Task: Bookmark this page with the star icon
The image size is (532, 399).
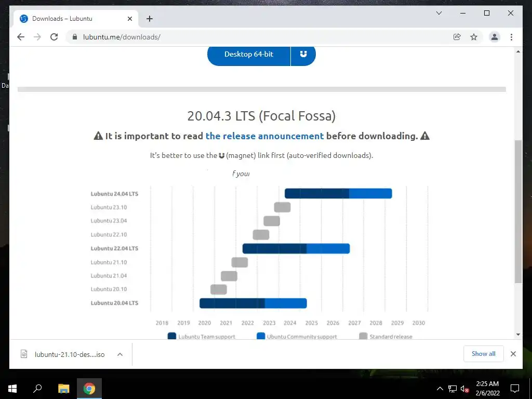Action: coord(474,37)
